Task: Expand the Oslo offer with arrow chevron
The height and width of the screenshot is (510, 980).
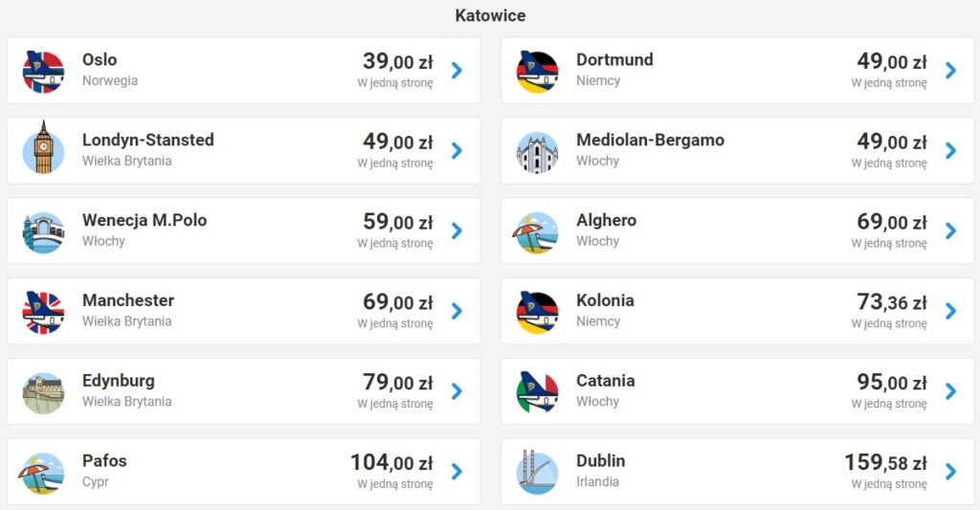Action: pos(457,70)
